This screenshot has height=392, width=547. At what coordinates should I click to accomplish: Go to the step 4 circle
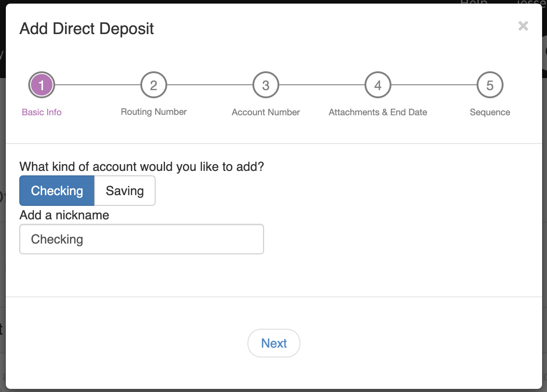(378, 85)
